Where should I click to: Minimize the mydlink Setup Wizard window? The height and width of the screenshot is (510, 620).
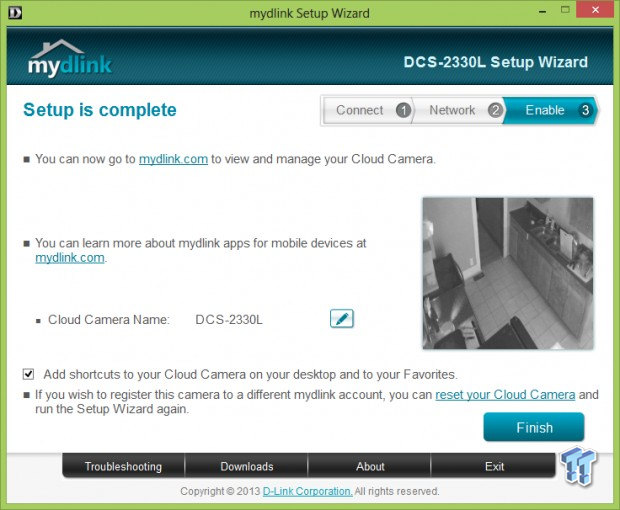tap(542, 11)
